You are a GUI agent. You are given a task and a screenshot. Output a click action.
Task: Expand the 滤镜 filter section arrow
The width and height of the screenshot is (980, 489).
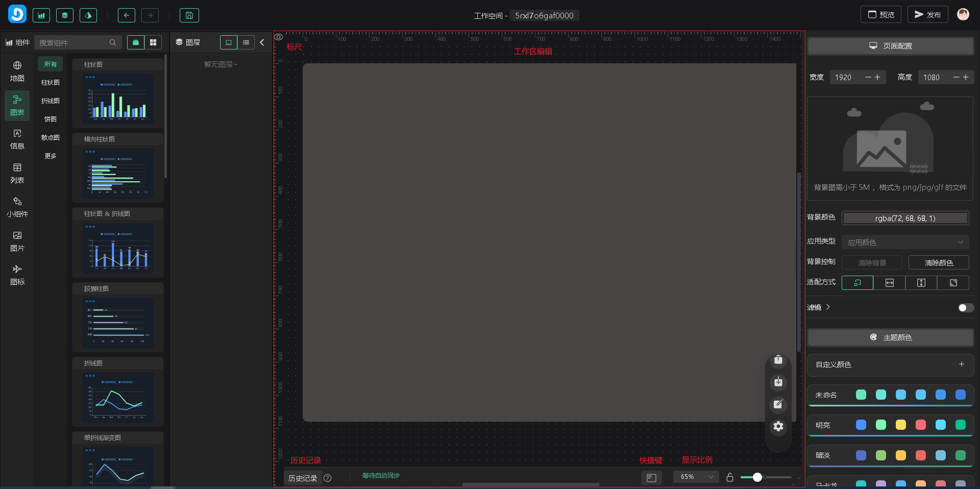coord(828,307)
